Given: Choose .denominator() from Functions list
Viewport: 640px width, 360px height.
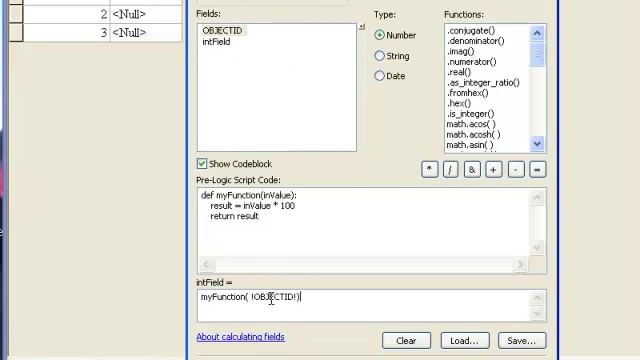Looking at the screenshot, I should [x=476, y=41].
